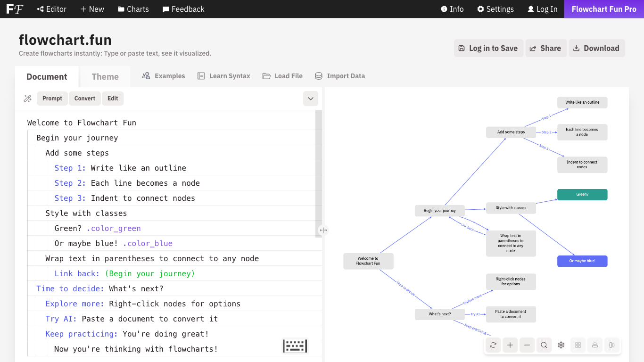This screenshot has height=362, width=644.
Task: Click the 'Add some steps' editor line
Action: click(x=77, y=153)
